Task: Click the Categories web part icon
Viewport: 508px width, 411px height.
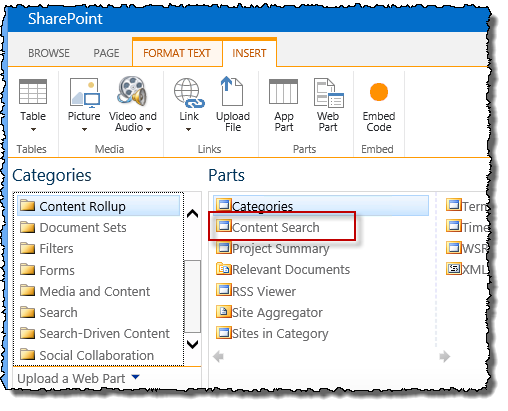Action: point(224,205)
